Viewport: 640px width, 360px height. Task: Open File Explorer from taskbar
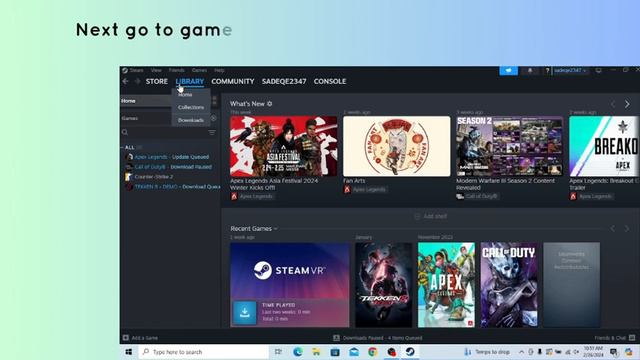point(316,352)
